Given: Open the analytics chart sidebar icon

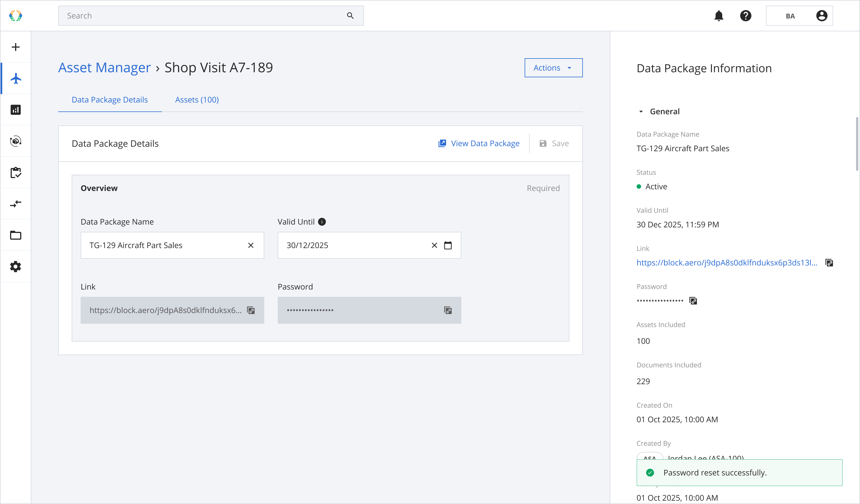Looking at the screenshot, I should [x=16, y=110].
